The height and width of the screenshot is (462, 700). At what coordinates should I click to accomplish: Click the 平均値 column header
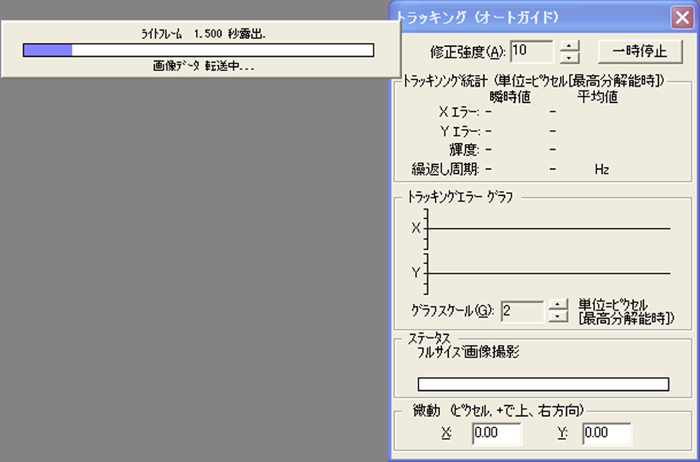597,96
